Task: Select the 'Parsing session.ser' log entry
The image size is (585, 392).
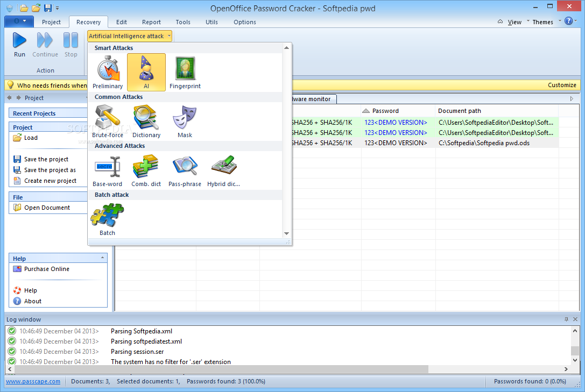Action: pos(137,351)
